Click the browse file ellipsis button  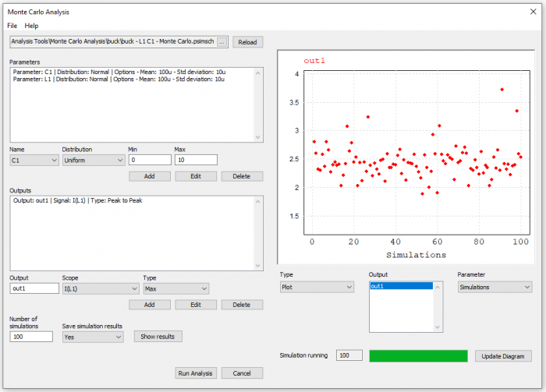tap(222, 42)
